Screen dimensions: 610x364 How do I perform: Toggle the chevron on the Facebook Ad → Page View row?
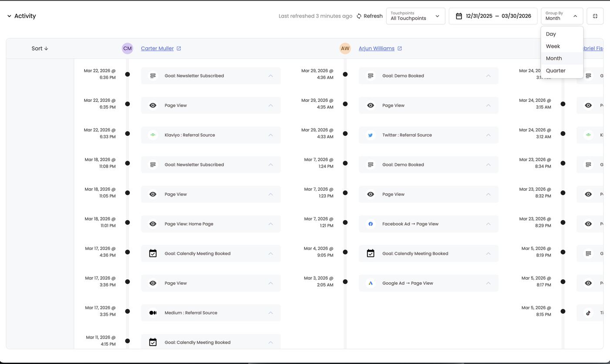(488, 224)
